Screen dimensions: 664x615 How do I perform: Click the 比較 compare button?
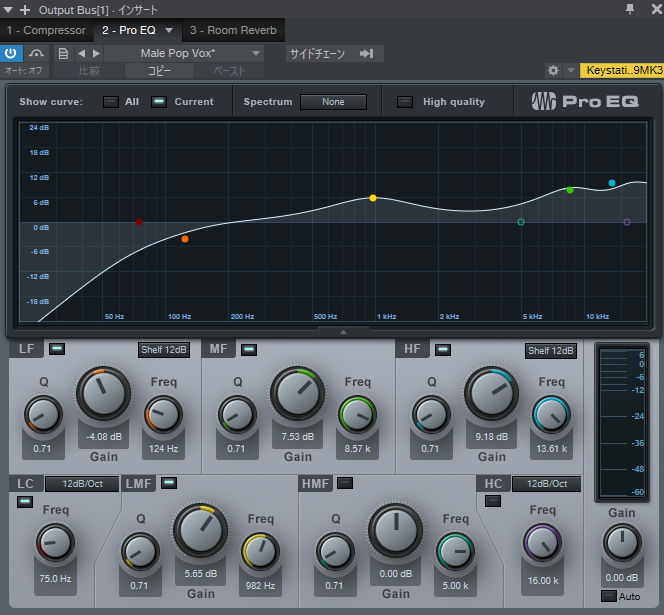(x=89, y=71)
